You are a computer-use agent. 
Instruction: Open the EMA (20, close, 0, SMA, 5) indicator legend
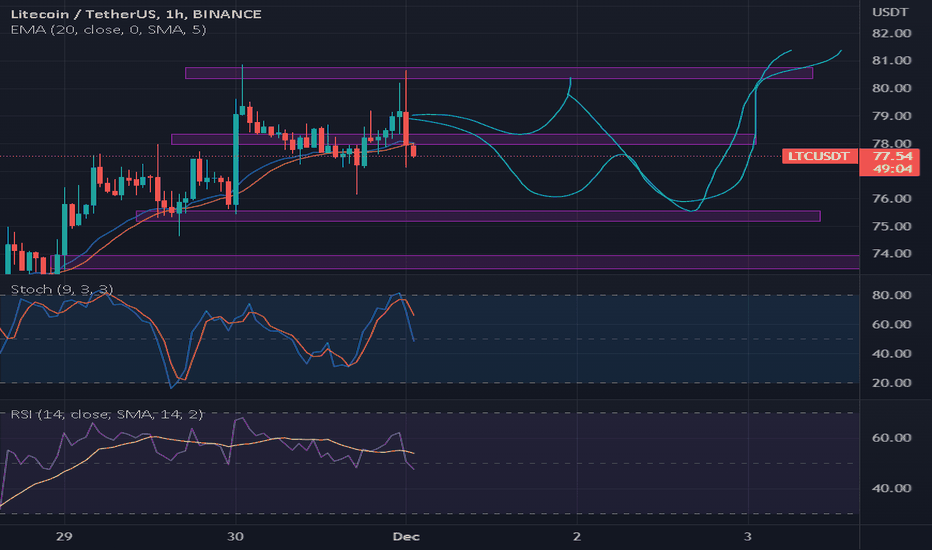pos(108,29)
